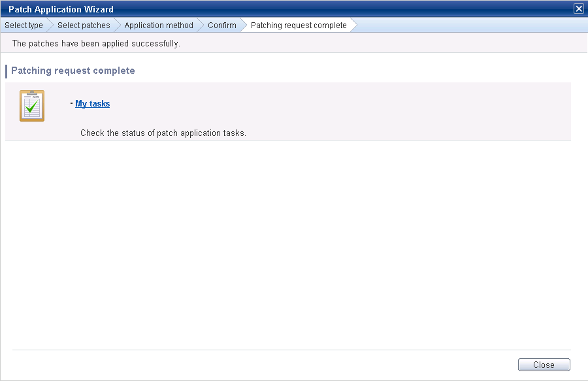
Task: Open the My tasks link
Action: click(92, 103)
